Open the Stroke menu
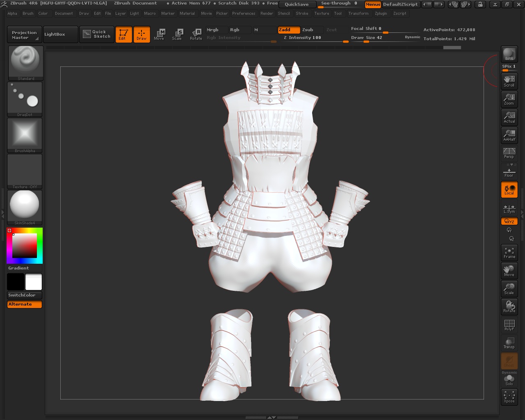The image size is (525, 420). click(302, 14)
